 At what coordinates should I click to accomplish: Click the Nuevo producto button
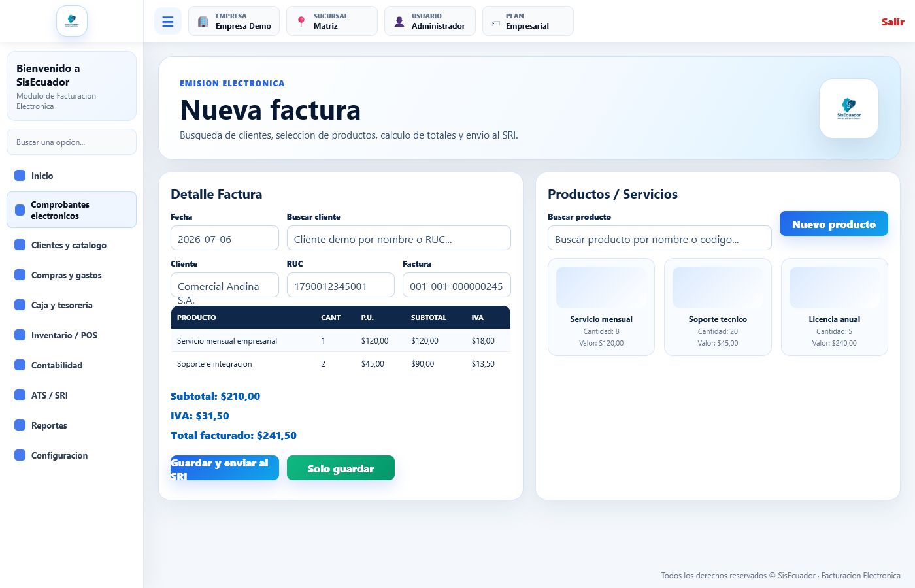coord(834,223)
